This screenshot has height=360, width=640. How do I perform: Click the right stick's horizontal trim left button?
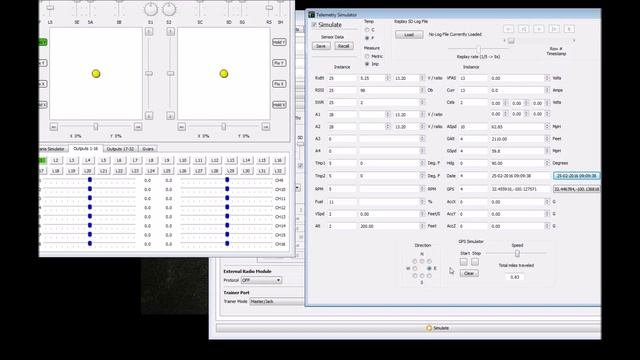click(x=182, y=127)
